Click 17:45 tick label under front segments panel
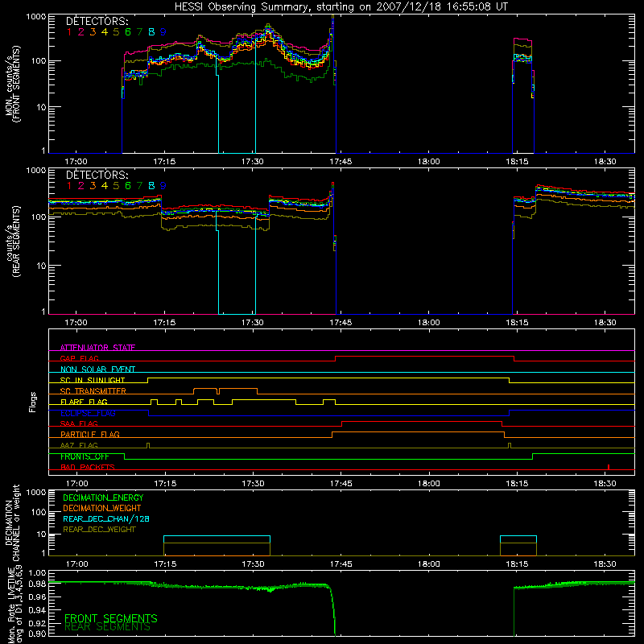Image resolution: width=644 pixels, height=644 pixels. [x=341, y=162]
